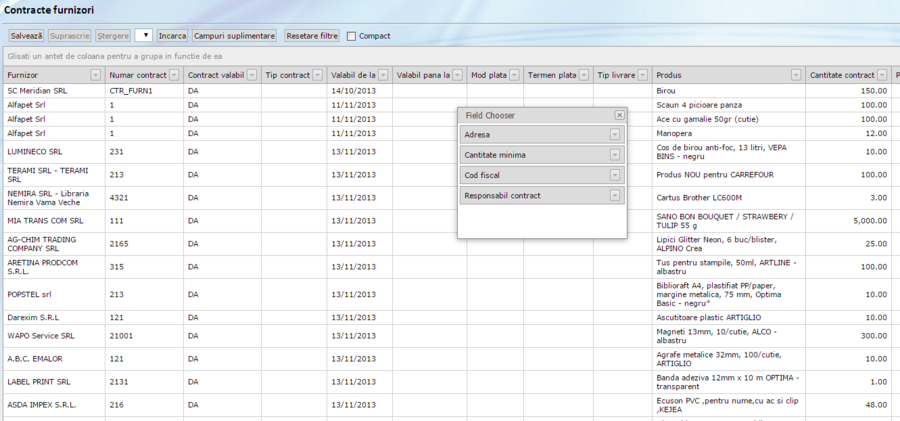Open Termen plata column filter icon
The image size is (900, 421).
pyautogui.click(x=584, y=75)
